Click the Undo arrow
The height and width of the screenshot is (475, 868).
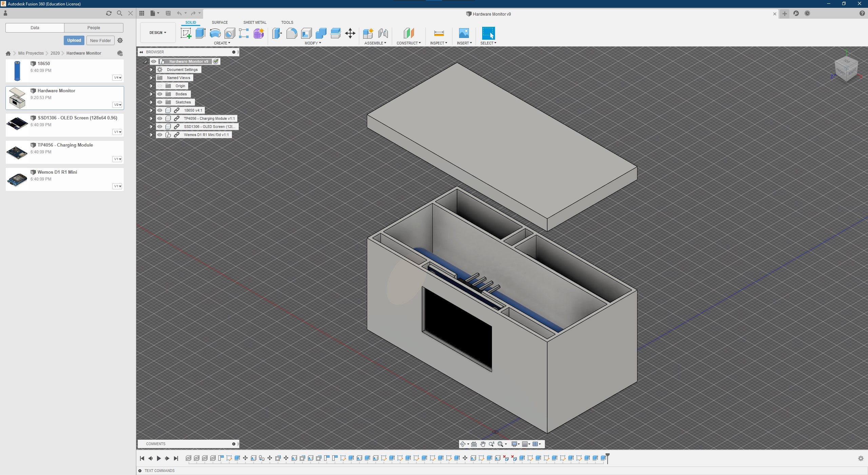click(179, 13)
